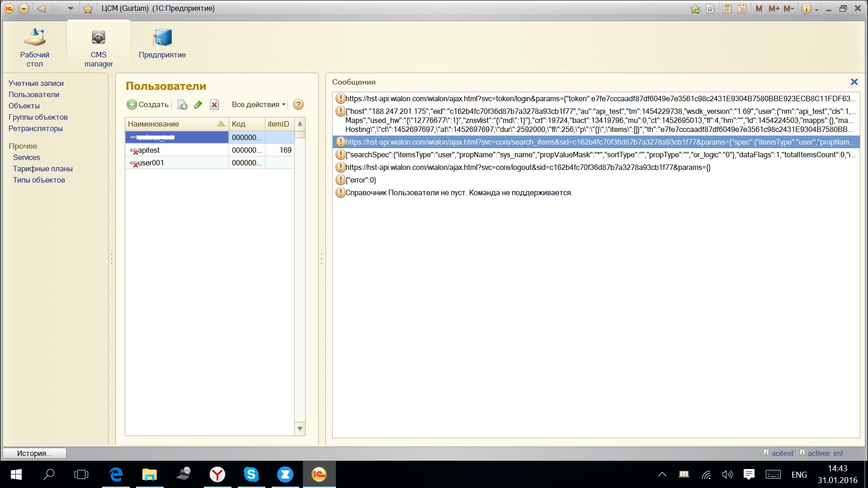The height and width of the screenshot is (488, 868).
Task: Close the Сообщения messages panel
Action: coord(854,82)
